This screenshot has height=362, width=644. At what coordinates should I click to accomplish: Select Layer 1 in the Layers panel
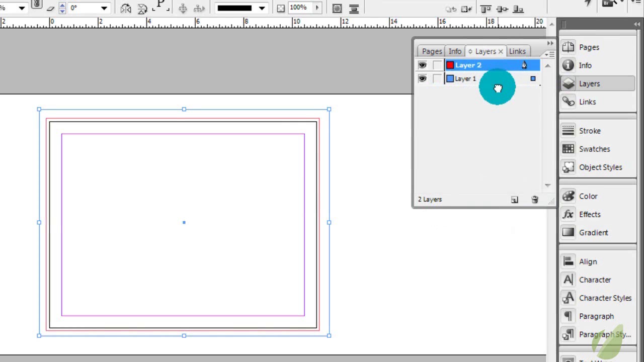tap(465, 78)
